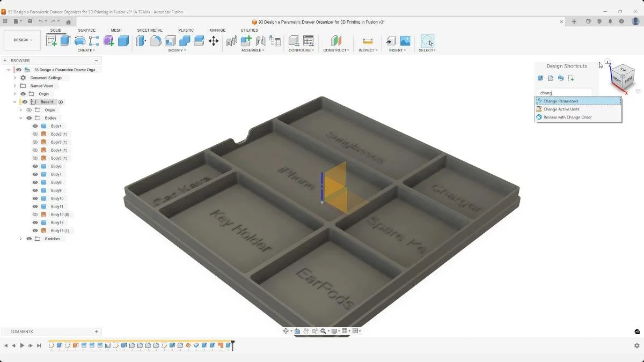Screen dimensions: 644x362
Task: Expand Named Views node
Action: point(15,86)
